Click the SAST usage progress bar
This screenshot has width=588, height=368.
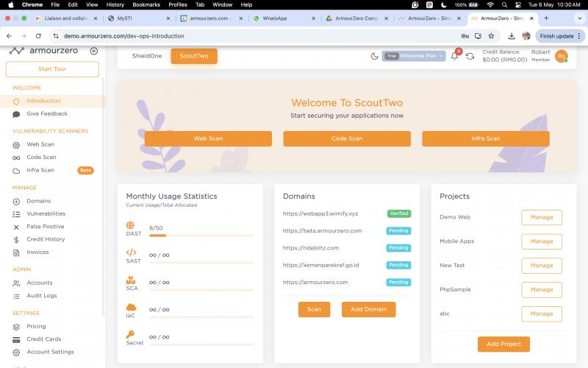point(201,263)
